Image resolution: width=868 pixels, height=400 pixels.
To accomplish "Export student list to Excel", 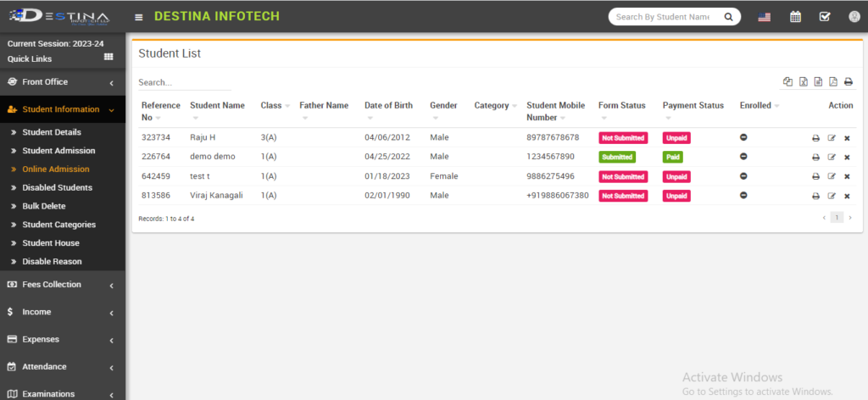I will click(803, 81).
